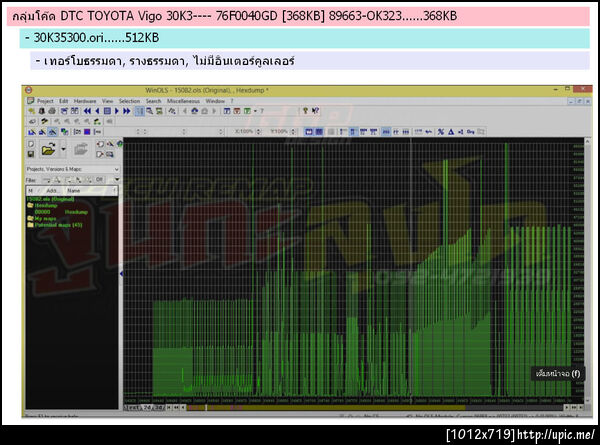Click the search magnifier toolbar icon
Screen dimensions: 600x445
point(150,111)
